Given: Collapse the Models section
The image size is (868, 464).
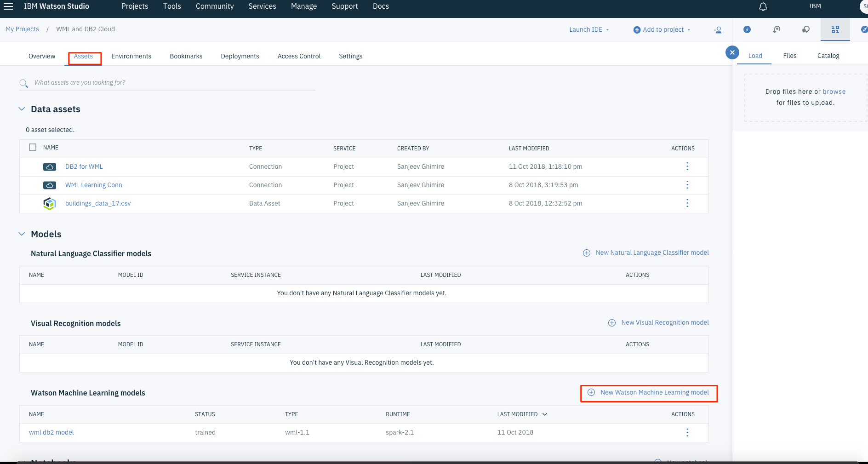Looking at the screenshot, I should 22,234.
